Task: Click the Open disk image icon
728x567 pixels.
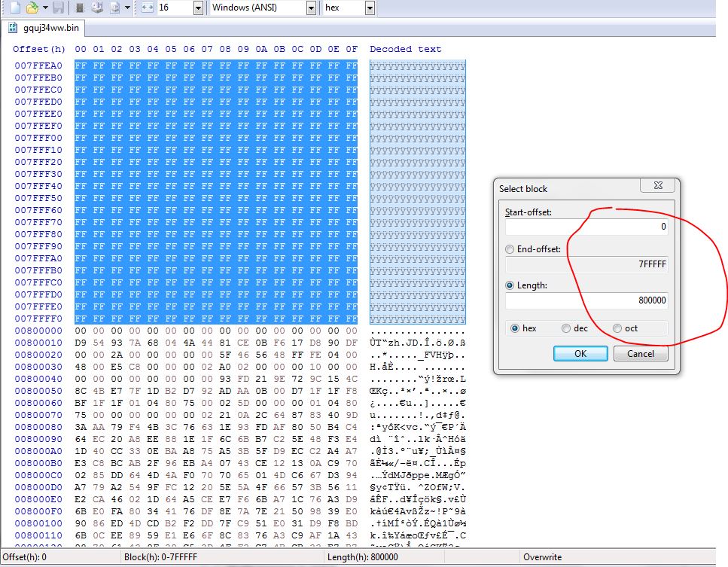Action: (114, 8)
